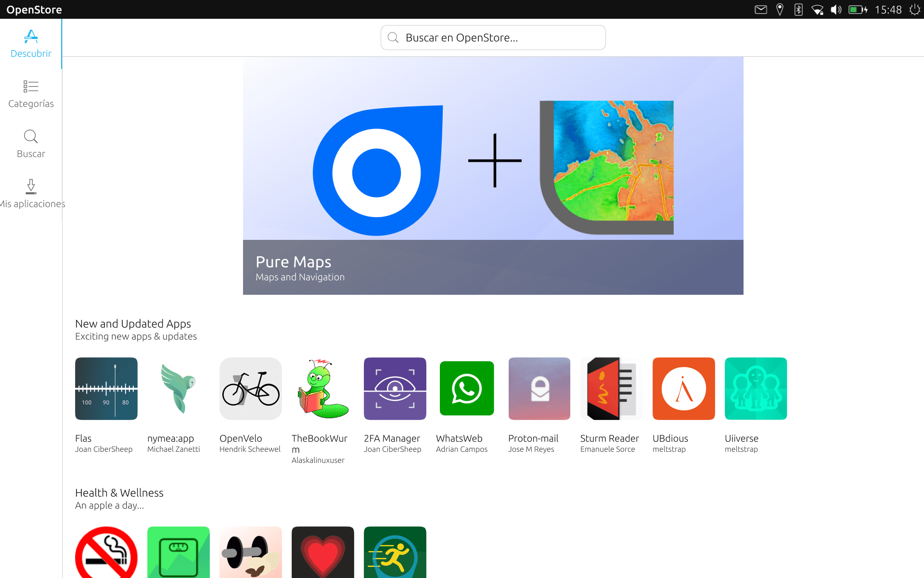Select the Flas dial app icon

[106, 388]
